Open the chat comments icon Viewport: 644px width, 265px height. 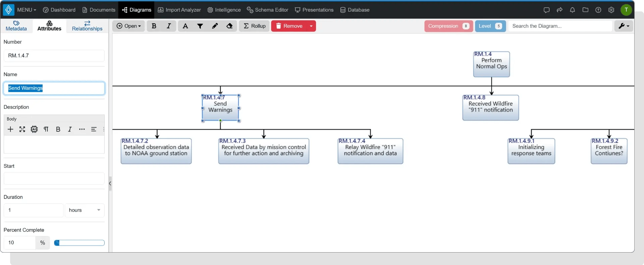click(546, 10)
